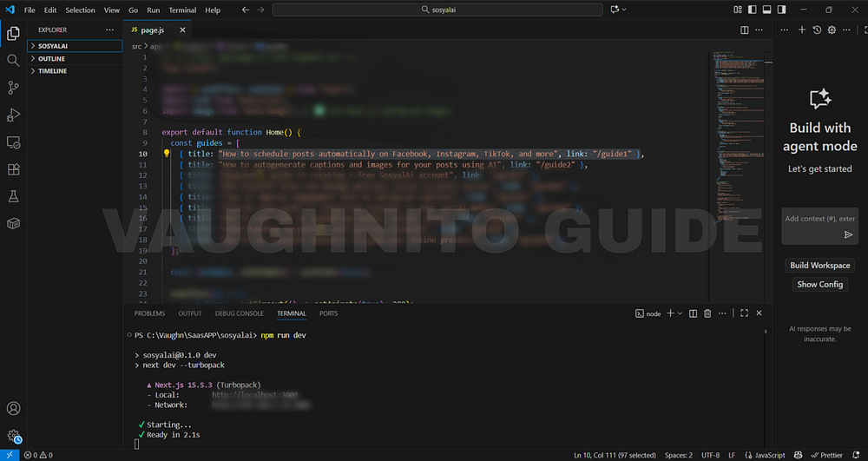Open the View menu

pos(112,10)
